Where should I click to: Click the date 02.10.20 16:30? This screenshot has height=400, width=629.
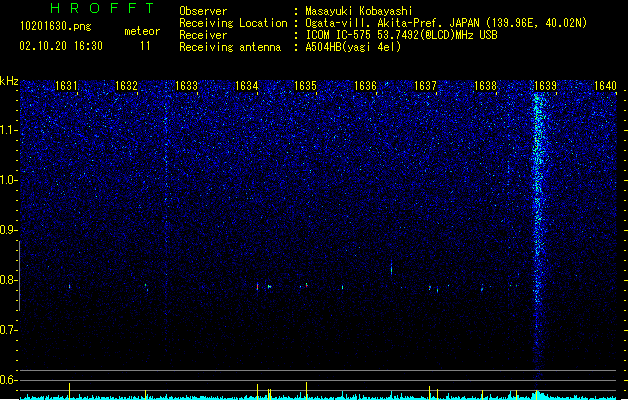tap(61, 46)
